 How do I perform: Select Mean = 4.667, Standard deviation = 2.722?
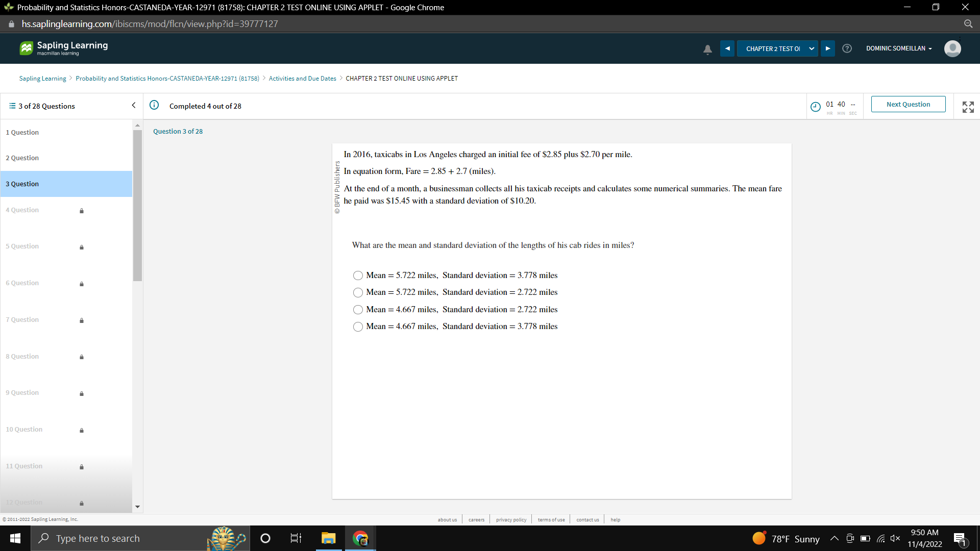click(358, 309)
